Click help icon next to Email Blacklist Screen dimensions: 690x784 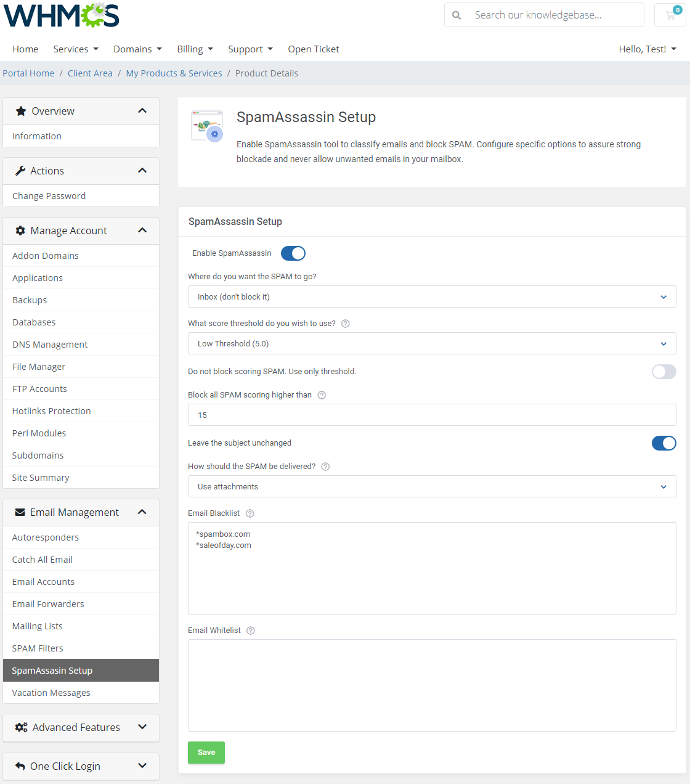(250, 513)
